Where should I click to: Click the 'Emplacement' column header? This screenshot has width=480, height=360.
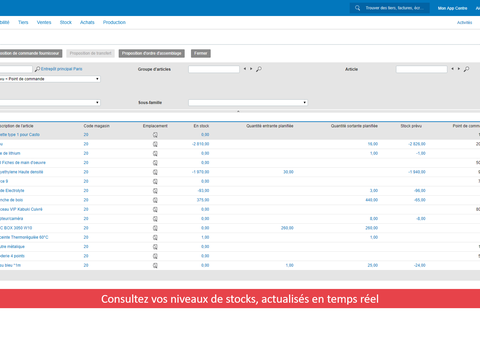coord(155,126)
